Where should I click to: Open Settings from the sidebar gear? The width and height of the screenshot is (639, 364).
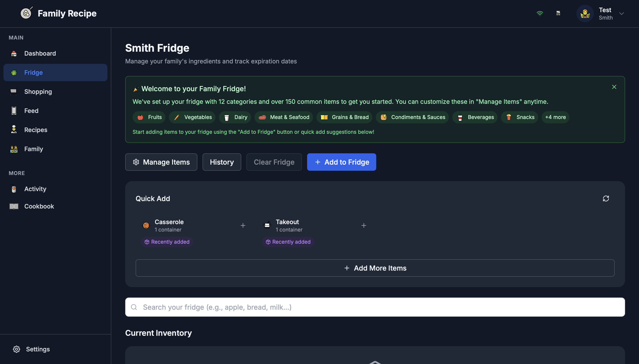click(x=17, y=349)
